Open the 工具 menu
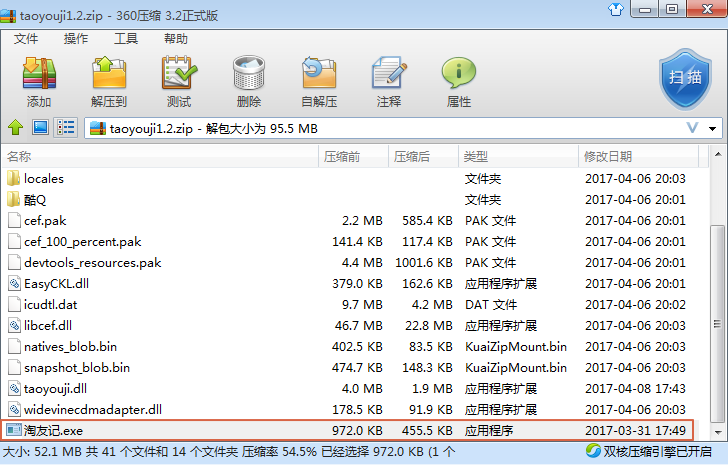 coord(126,39)
